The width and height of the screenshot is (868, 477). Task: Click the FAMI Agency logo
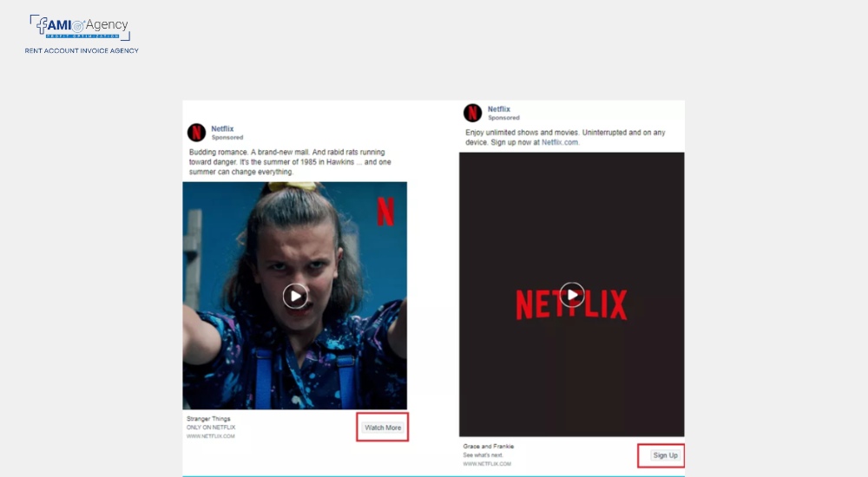click(80, 27)
